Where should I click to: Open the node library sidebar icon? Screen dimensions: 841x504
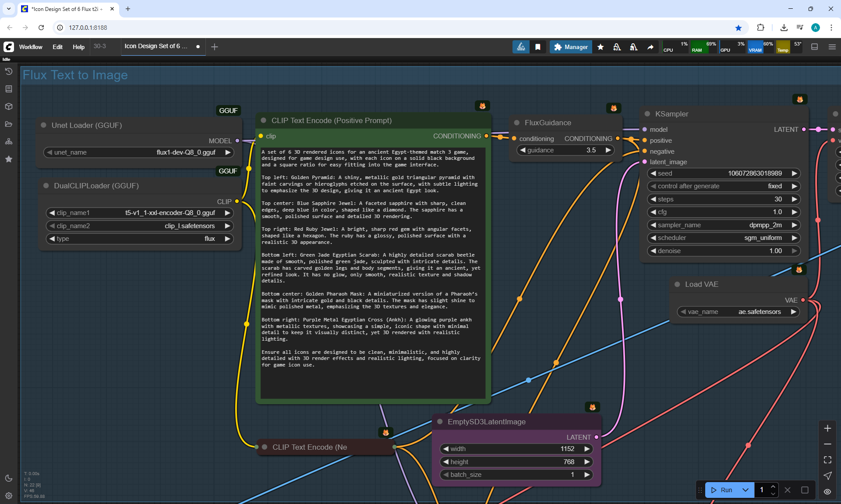coord(9,89)
